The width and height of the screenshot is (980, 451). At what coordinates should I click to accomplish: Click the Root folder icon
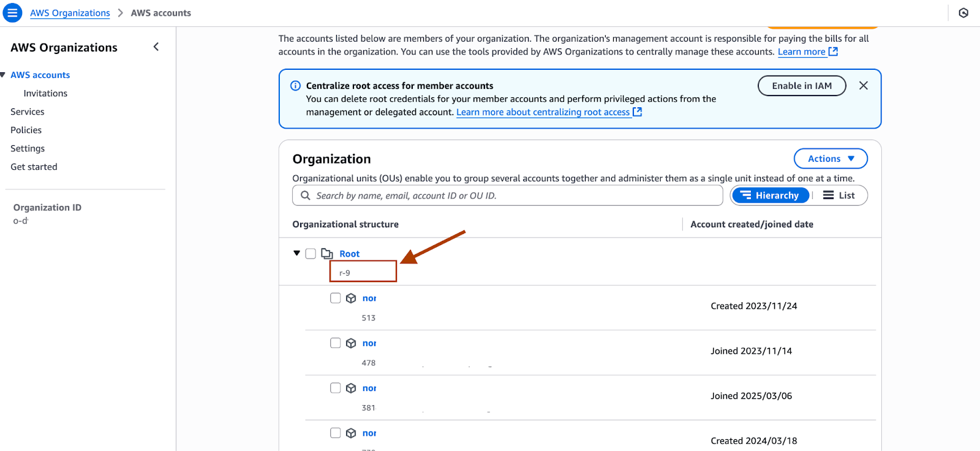click(327, 254)
